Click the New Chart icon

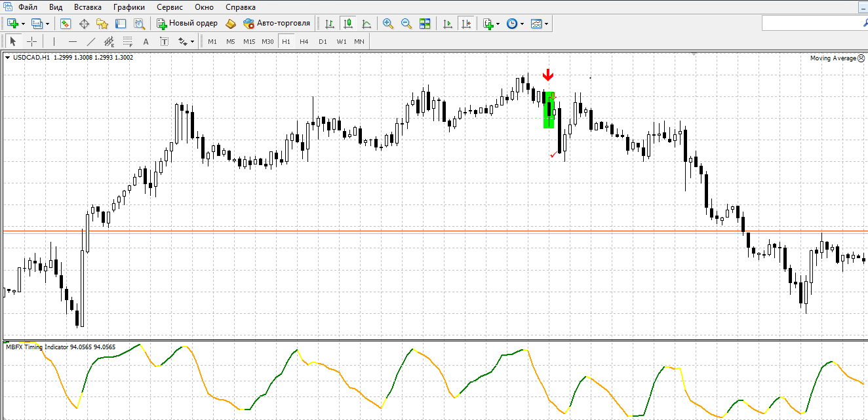coord(12,24)
